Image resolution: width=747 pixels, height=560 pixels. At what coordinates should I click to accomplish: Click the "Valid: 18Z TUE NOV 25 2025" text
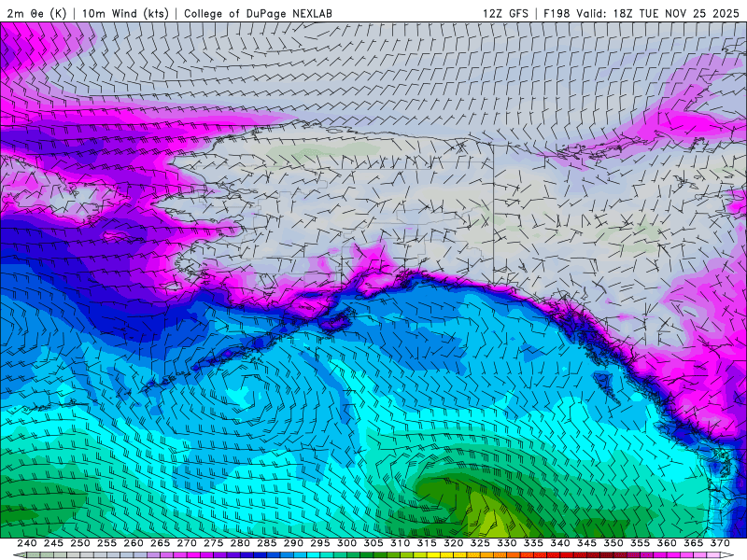coord(657,13)
